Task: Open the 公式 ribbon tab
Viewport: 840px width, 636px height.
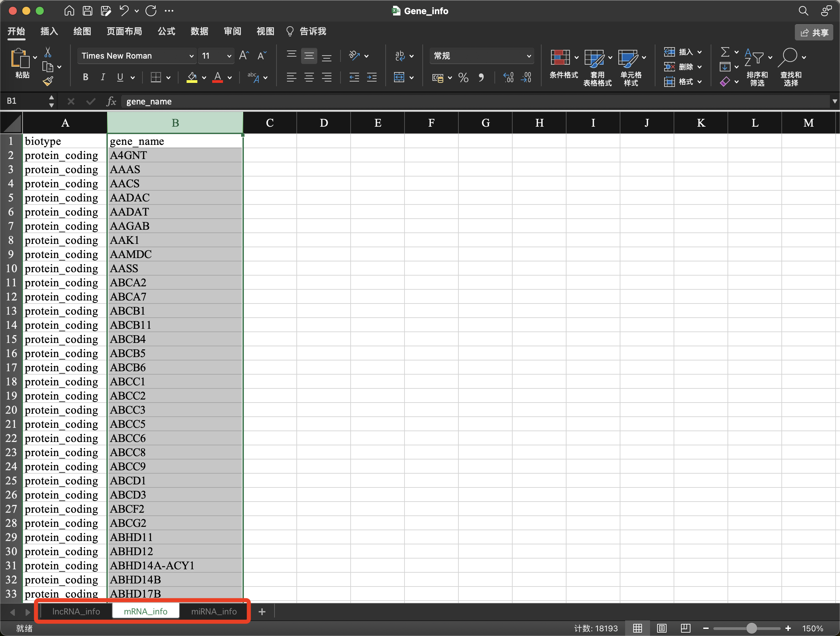Action: pos(166,31)
